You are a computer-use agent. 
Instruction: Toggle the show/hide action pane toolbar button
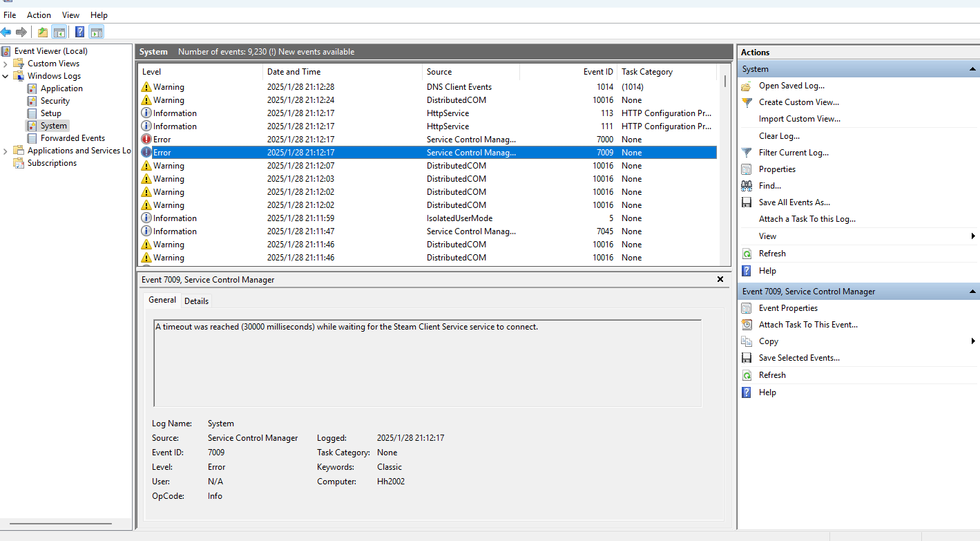(97, 32)
